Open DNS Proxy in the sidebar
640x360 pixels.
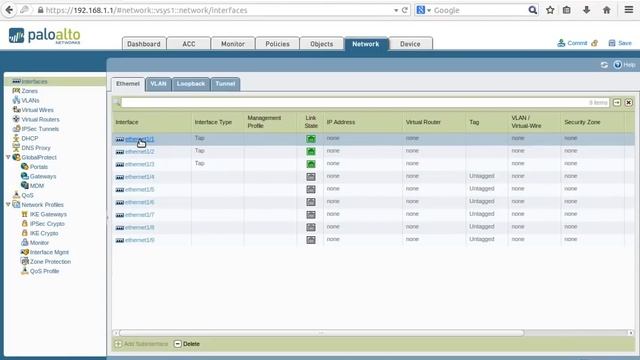pyautogui.click(x=36, y=148)
